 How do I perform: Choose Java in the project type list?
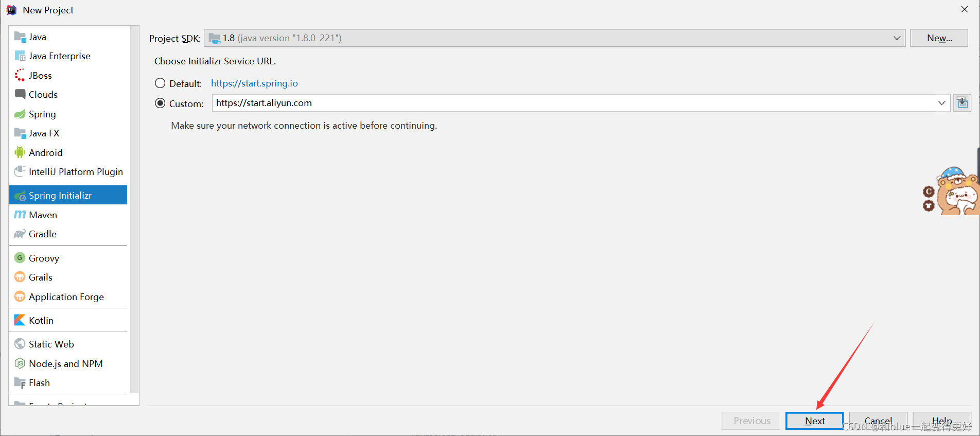tap(68, 37)
